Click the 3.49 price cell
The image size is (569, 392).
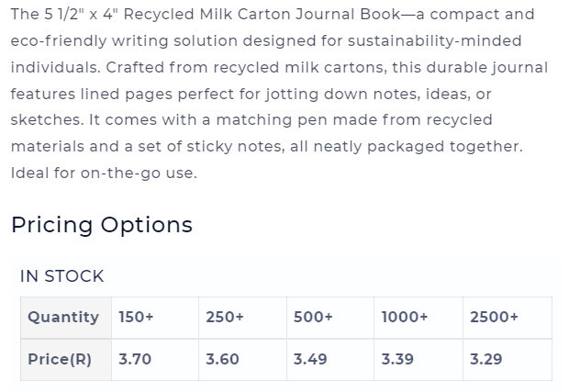330,360
